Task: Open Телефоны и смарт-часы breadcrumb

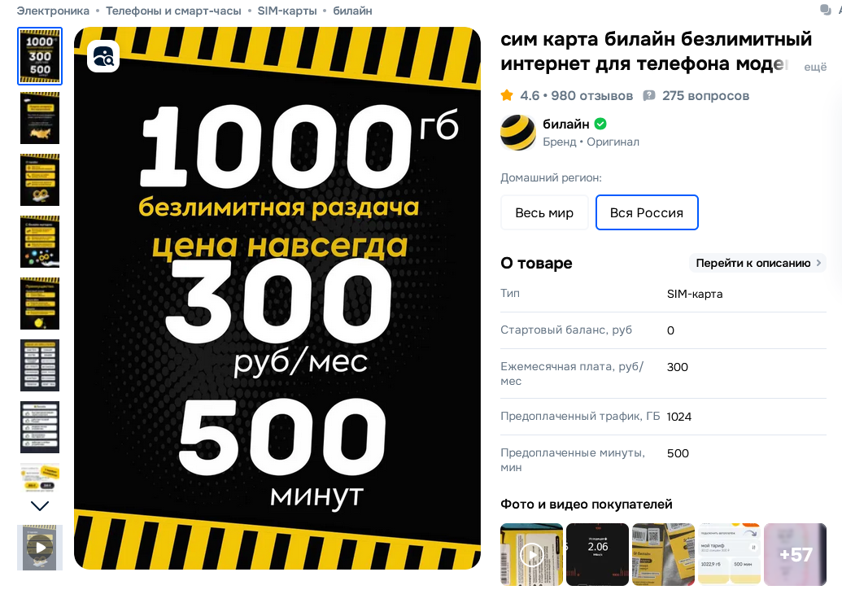Action: tap(173, 11)
